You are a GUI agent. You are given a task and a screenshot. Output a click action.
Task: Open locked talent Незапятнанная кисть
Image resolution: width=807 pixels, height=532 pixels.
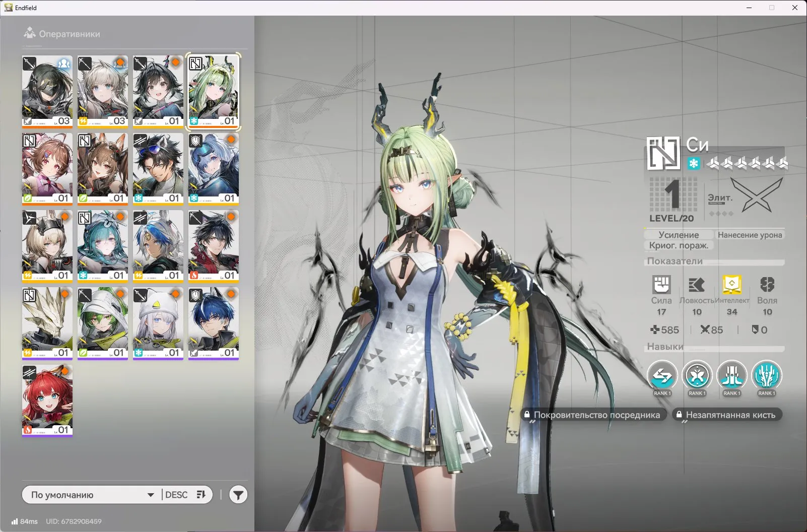click(727, 415)
